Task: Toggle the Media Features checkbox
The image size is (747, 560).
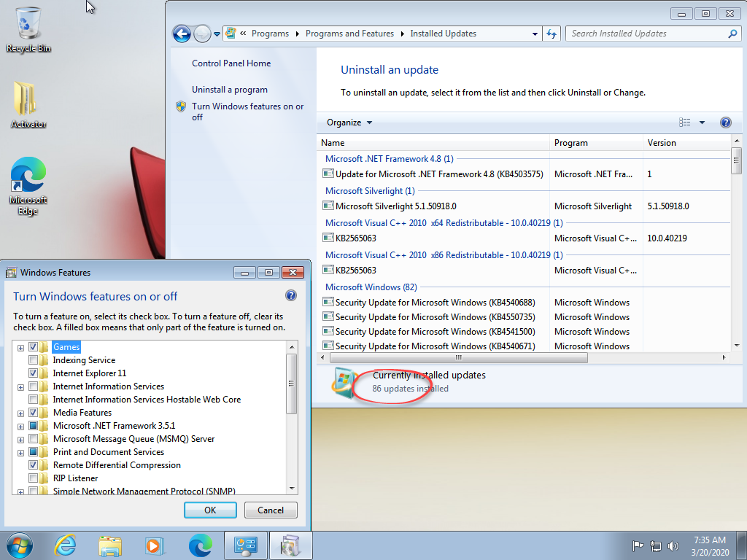Action: 34,413
